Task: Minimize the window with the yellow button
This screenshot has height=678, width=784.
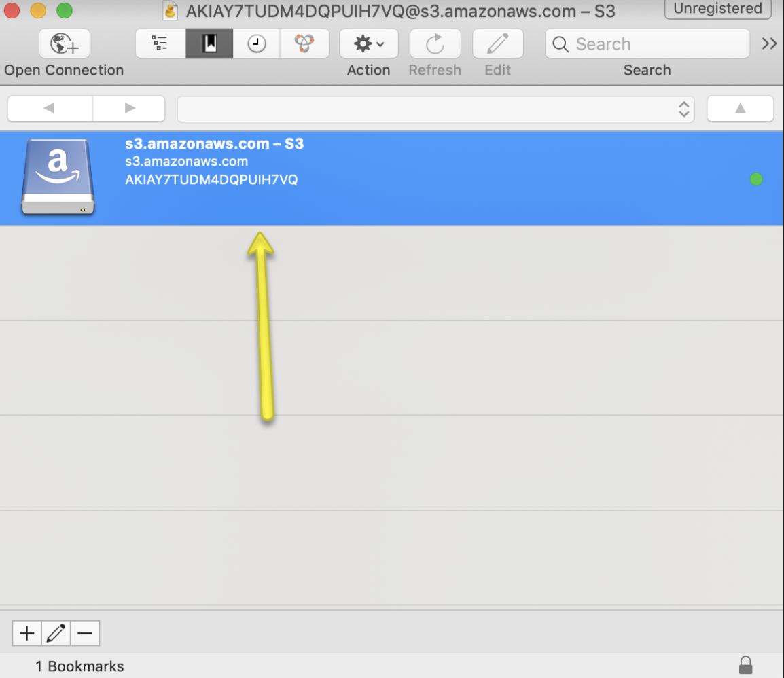Action: (x=38, y=10)
